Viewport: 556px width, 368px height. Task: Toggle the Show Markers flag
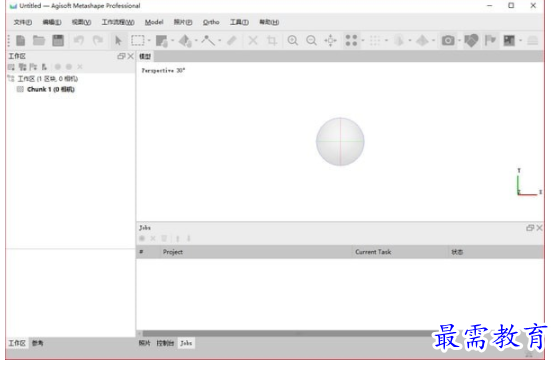[x=490, y=40]
